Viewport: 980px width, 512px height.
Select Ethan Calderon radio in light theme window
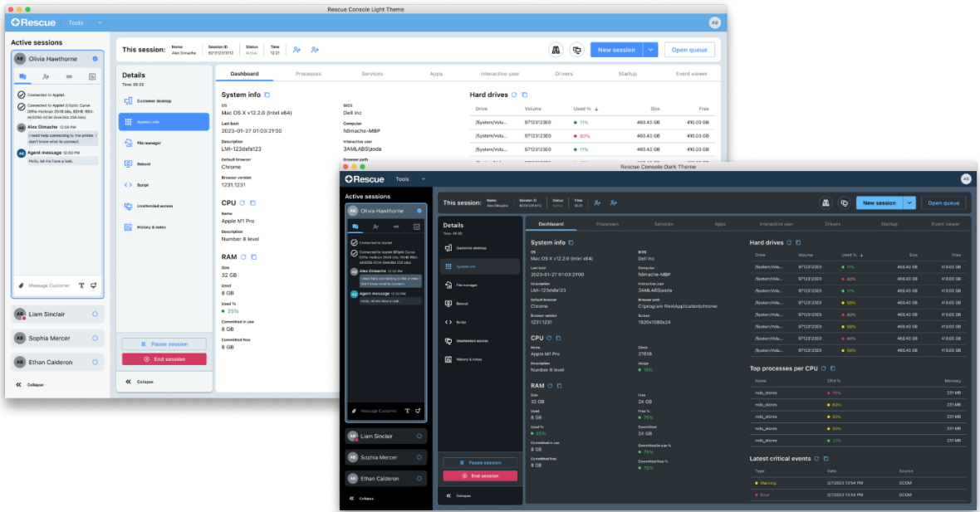point(95,362)
